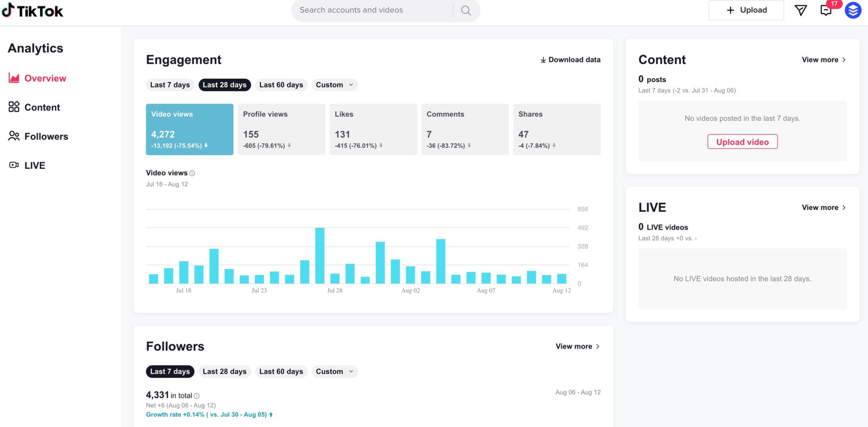Select Last 60 days for Engagement data
The height and width of the screenshot is (427, 868).
click(281, 85)
